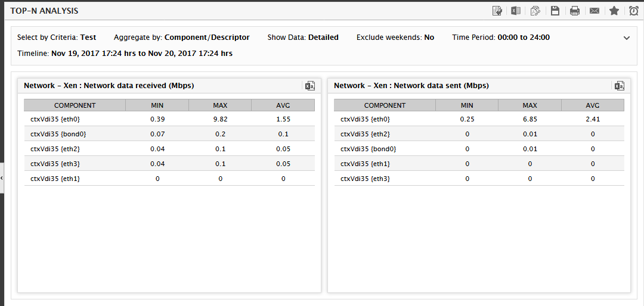
Task: Sort sent table by COMPONENT header
Action: (x=385, y=105)
